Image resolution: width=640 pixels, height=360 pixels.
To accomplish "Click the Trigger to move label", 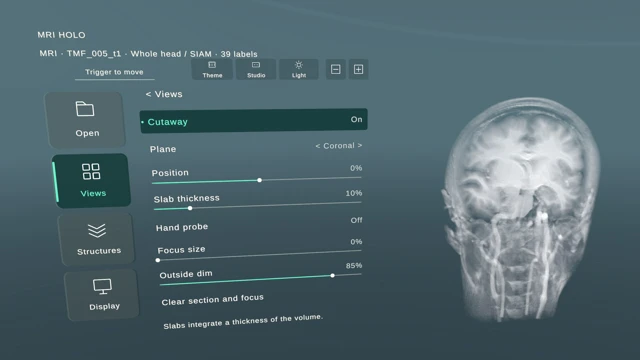I will 114,72.
